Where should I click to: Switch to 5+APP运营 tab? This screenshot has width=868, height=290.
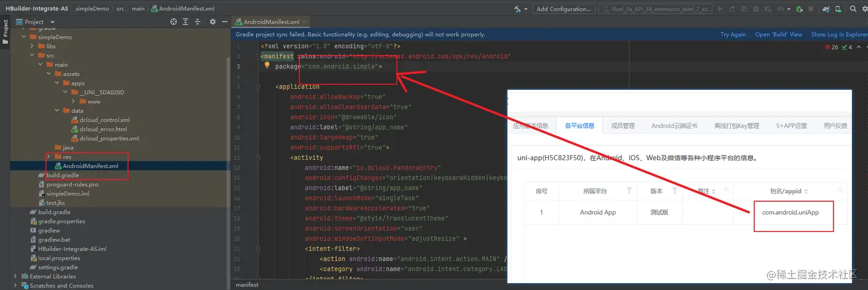[791, 125]
